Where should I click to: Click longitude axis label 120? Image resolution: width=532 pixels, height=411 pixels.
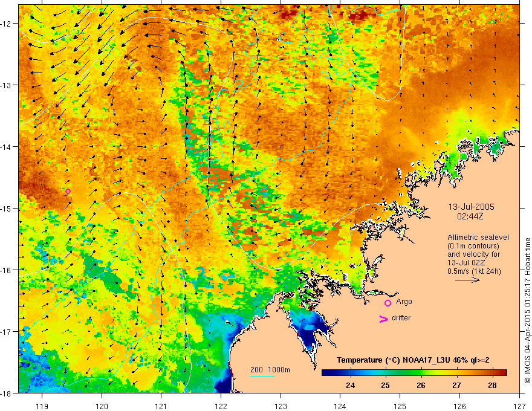tap(102, 406)
